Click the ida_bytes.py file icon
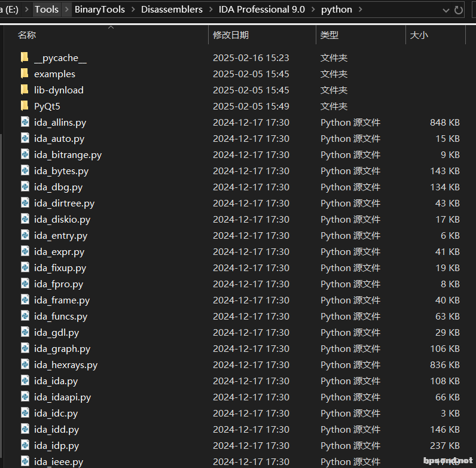This screenshot has height=468, width=476. [x=25, y=170]
